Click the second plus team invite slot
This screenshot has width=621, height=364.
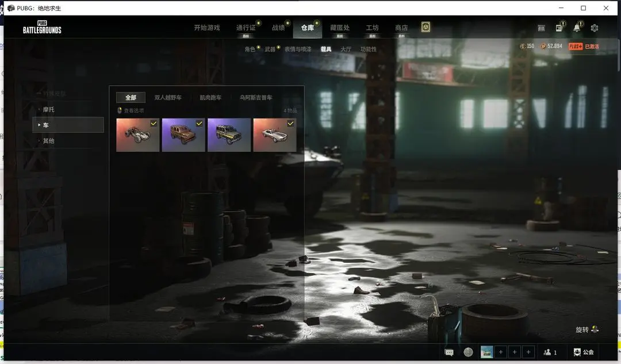click(x=515, y=352)
